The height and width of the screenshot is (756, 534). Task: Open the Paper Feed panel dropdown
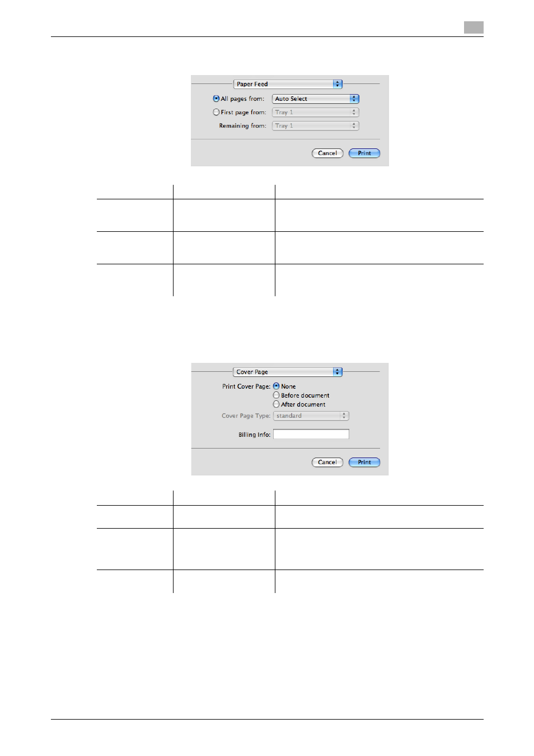[288, 84]
